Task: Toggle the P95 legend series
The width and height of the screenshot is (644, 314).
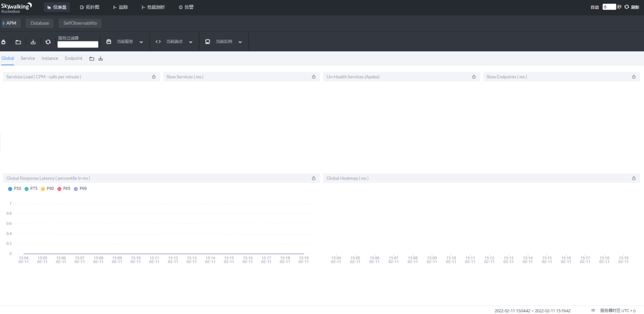Action: click(x=64, y=189)
